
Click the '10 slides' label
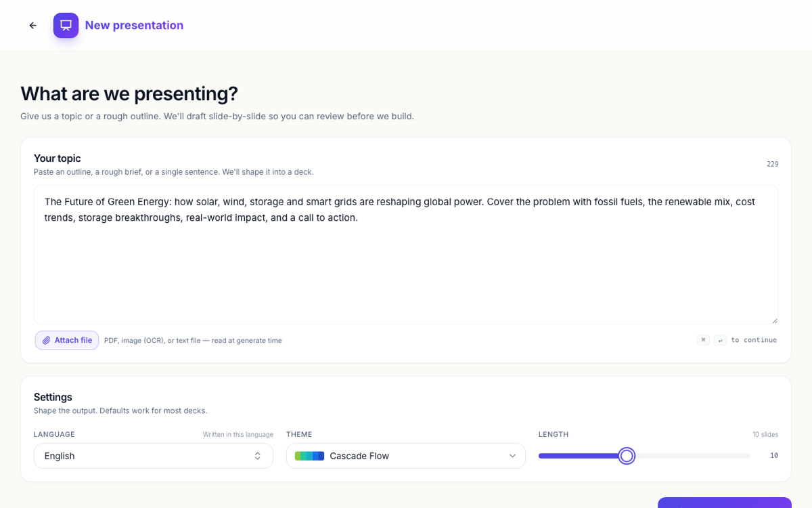click(765, 435)
